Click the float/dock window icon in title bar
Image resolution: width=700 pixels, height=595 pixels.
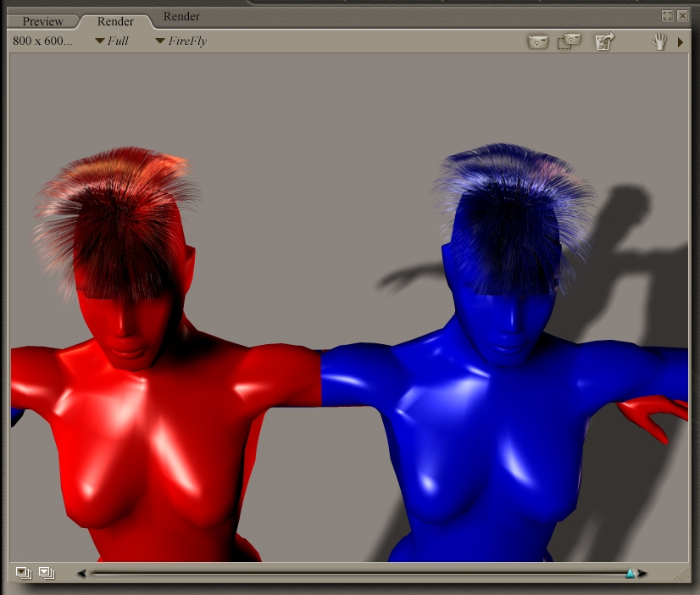pyautogui.click(x=667, y=15)
